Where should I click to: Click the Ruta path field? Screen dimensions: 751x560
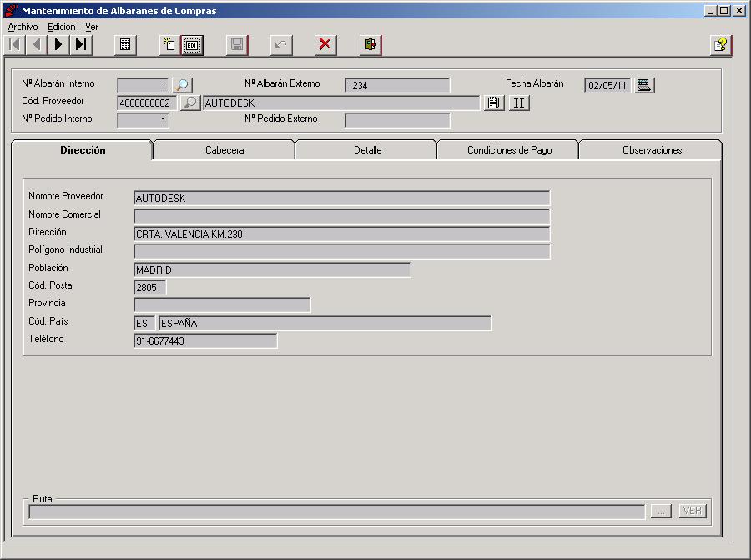[x=337, y=512]
